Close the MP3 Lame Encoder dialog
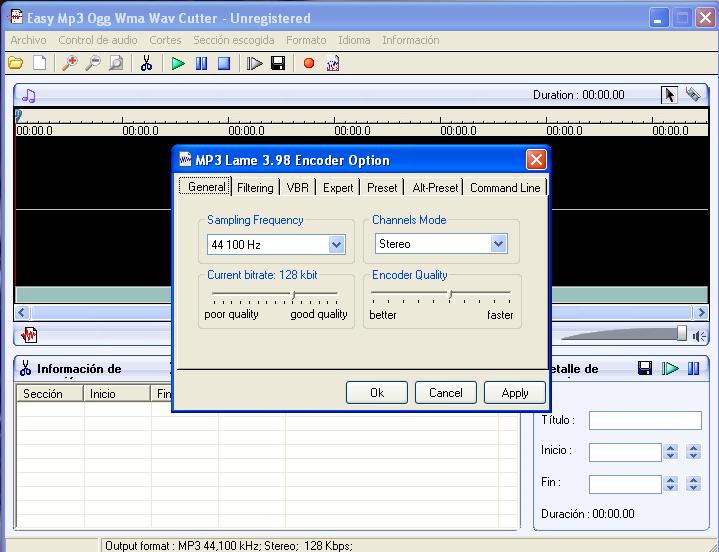The width and height of the screenshot is (719, 552). point(536,160)
